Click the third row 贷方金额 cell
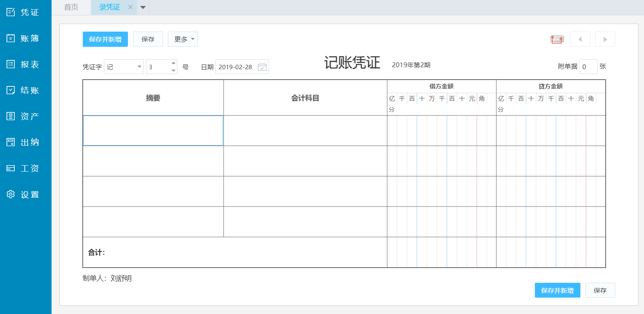 tap(551, 192)
